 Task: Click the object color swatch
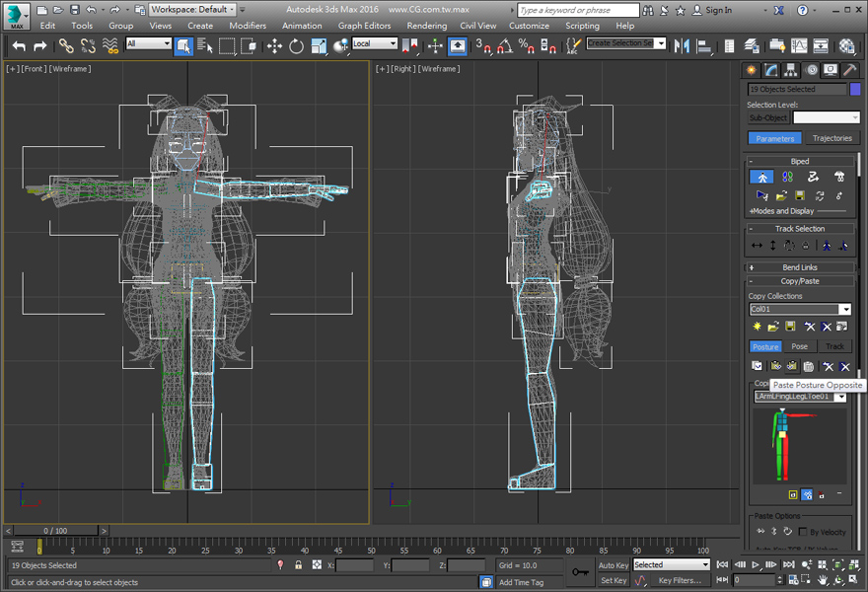[x=855, y=89]
